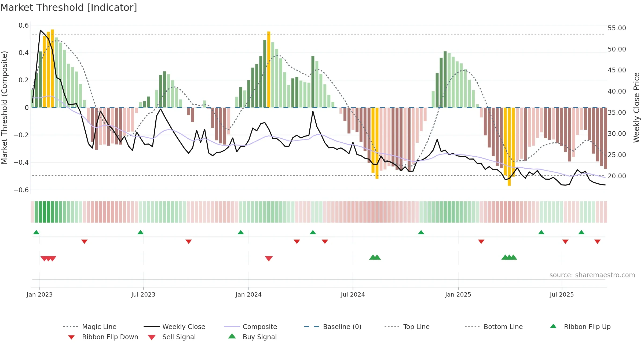The width and height of the screenshot is (644, 362).
Task: Toggle the Ribbon Flip Down legend entry
Action: point(103,337)
